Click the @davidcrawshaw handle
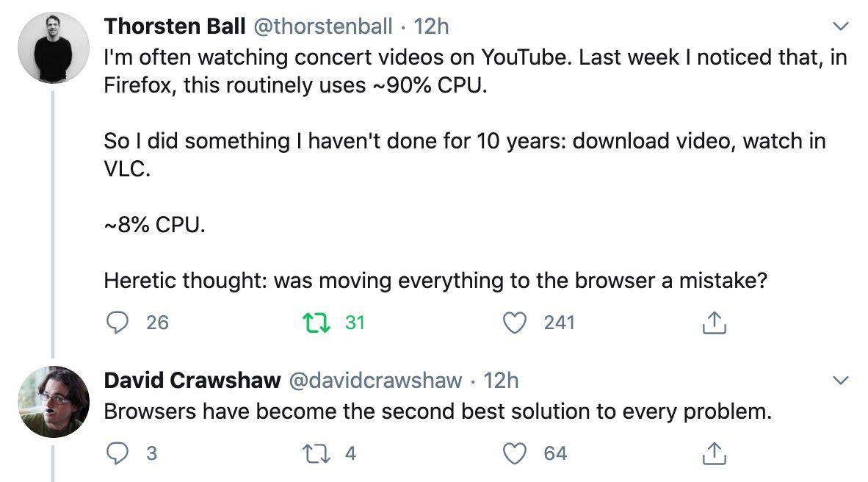 click(x=377, y=380)
